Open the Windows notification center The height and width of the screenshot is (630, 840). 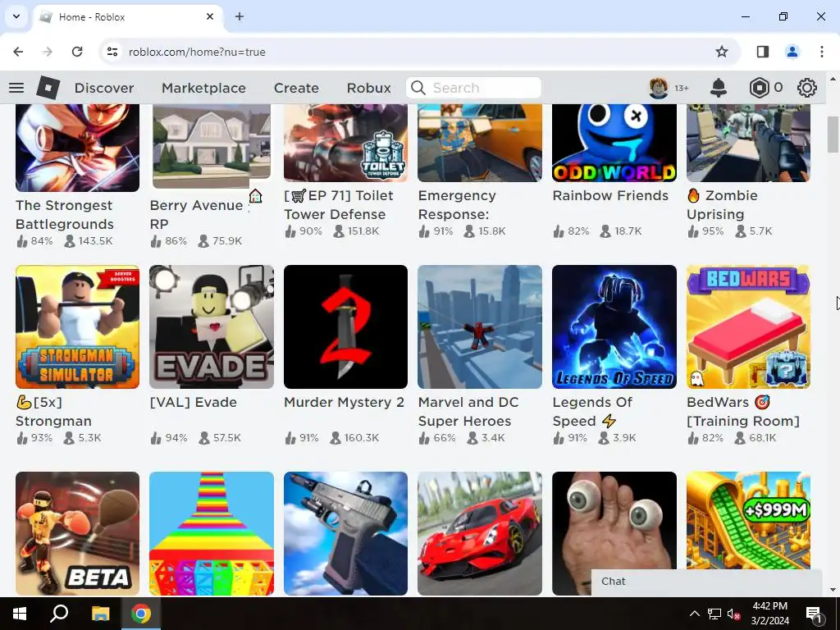(x=815, y=614)
